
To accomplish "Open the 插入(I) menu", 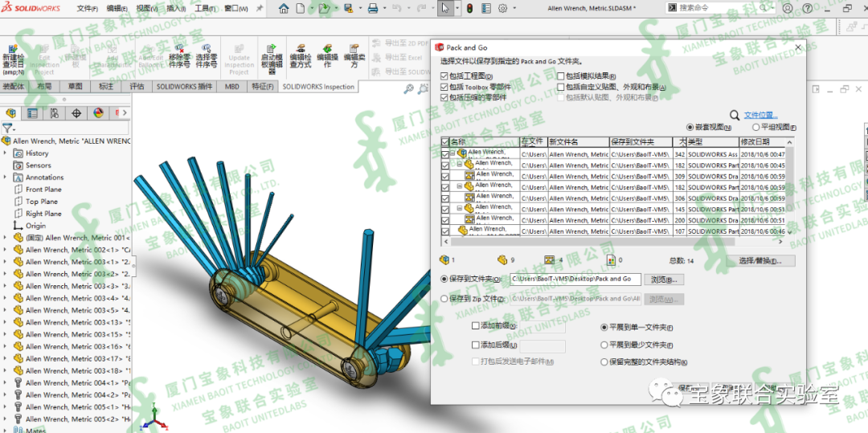I will coord(176,9).
